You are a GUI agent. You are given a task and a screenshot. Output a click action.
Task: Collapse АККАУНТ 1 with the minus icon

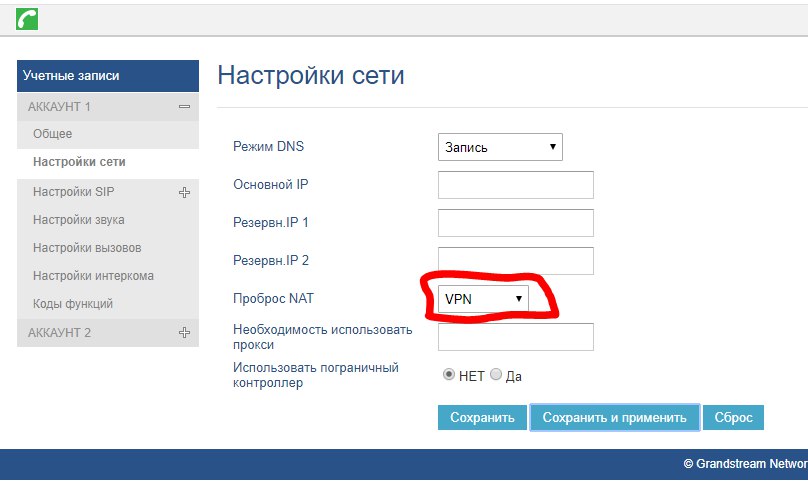[184, 107]
